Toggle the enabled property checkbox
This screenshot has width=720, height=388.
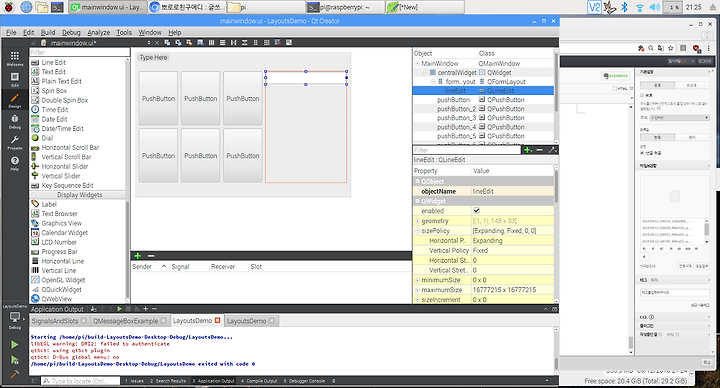point(477,211)
